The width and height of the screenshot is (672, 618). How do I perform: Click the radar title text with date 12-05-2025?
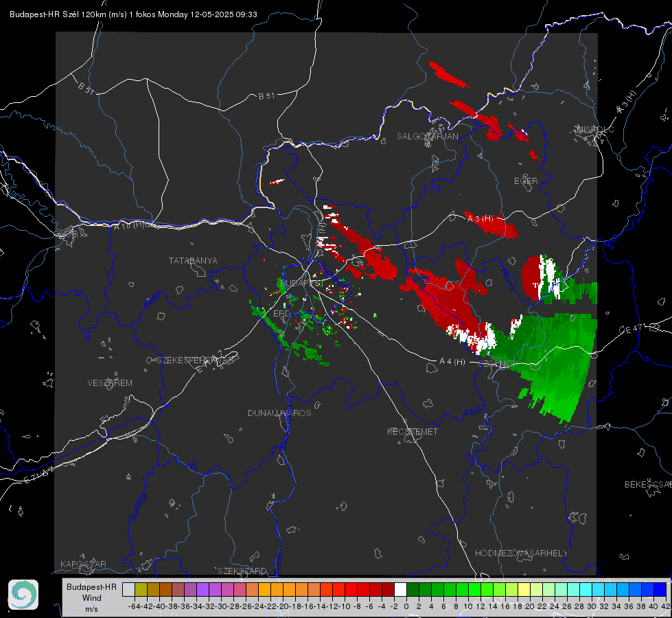(x=133, y=14)
